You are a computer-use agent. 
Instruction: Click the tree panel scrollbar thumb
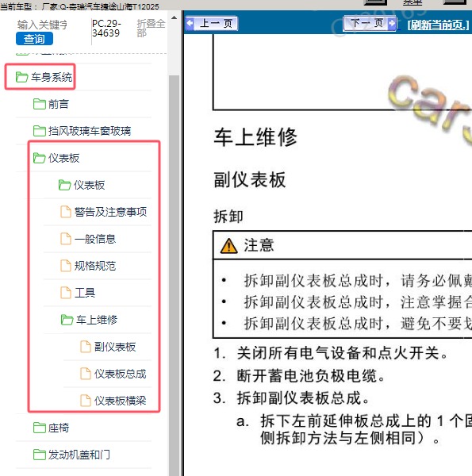174,274
